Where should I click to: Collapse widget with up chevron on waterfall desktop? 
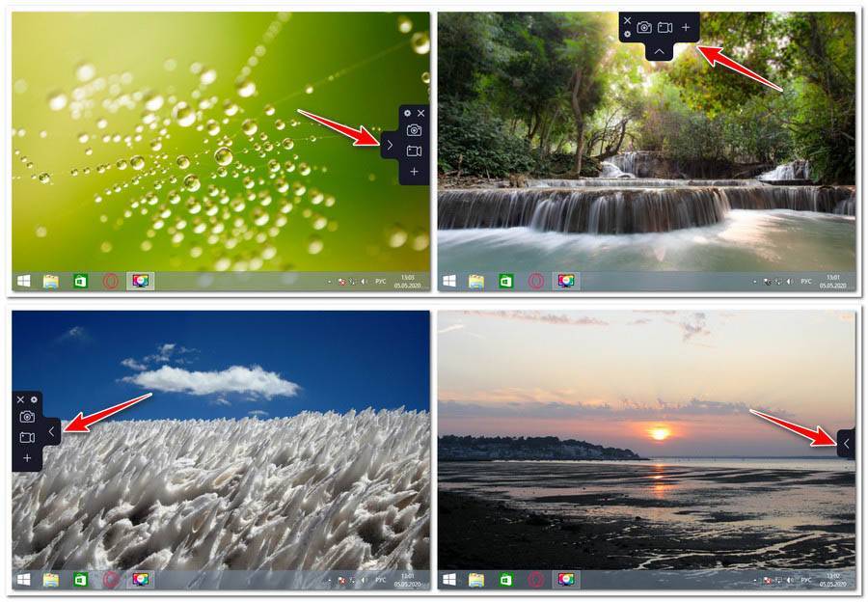pos(660,51)
